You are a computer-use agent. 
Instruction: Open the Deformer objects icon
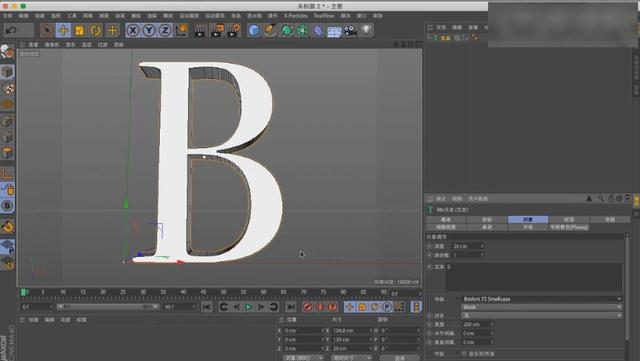click(x=318, y=30)
